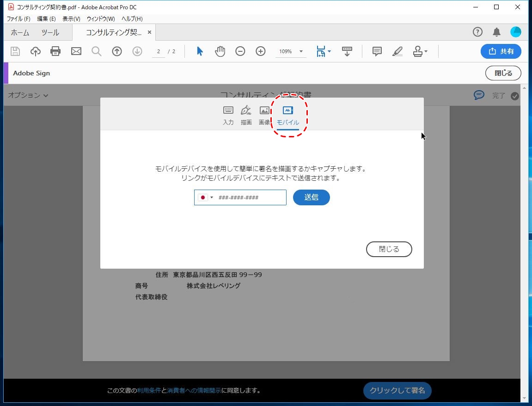
Task: Click the 送信 button
Action: pos(311,197)
